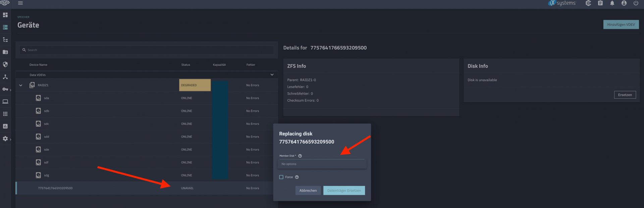Click the SPEICHER breadcrumb link
This screenshot has height=208, width=644.
pyautogui.click(x=23, y=17)
